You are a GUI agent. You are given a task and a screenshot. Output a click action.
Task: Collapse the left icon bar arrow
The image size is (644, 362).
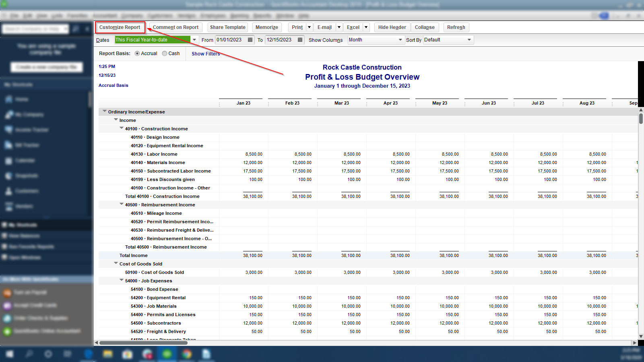pyautogui.click(x=87, y=29)
